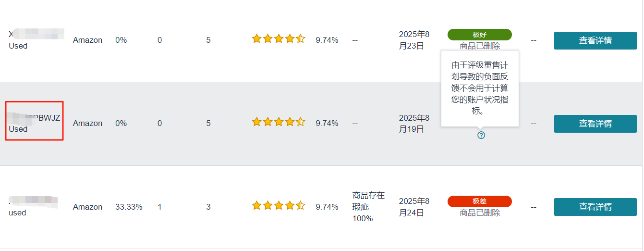
Task: Click the blurred ASIN in the 极好 row
Action: (36, 34)
